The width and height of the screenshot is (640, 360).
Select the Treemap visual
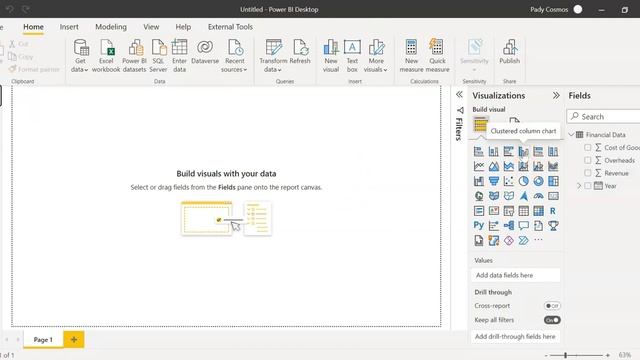(x=553, y=181)
